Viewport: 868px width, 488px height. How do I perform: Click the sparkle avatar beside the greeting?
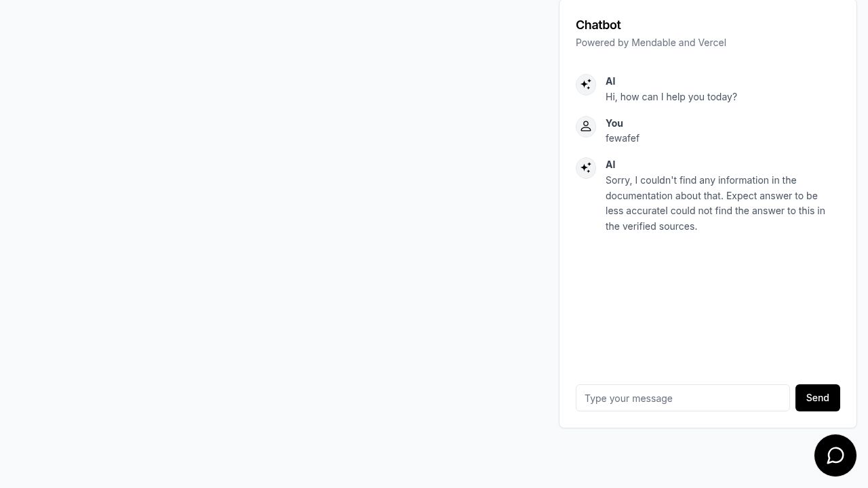click(x=586, y=85)
